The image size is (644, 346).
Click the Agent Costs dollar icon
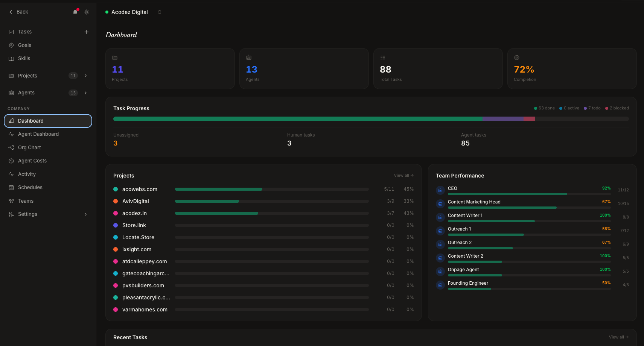tap(11, 161)
